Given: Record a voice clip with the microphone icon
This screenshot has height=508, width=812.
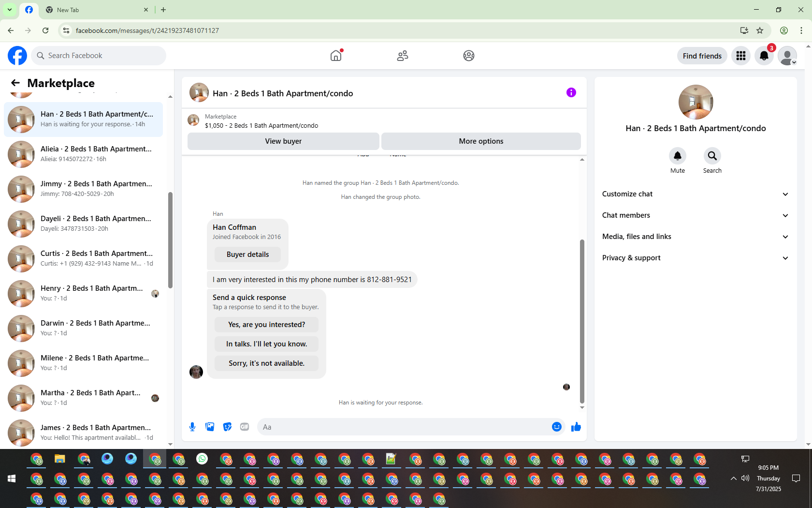Looking at the screenshot, I should [192, 427].
